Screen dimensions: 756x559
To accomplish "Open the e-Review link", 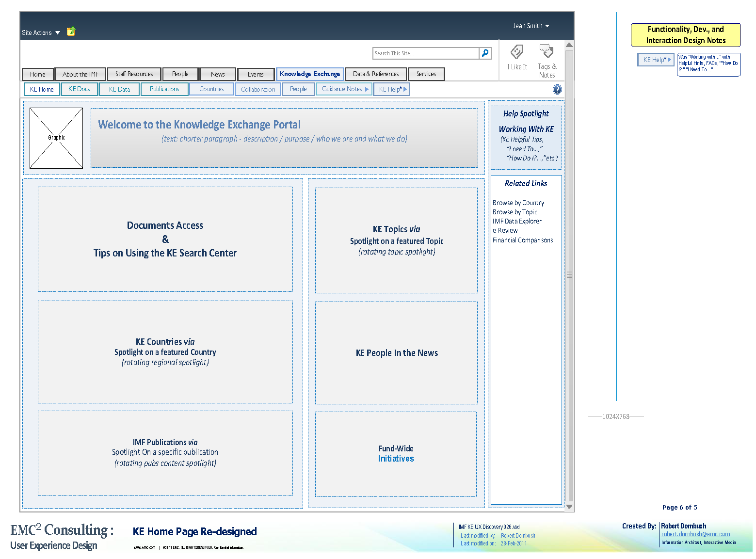I will click(x=505, y=230).
